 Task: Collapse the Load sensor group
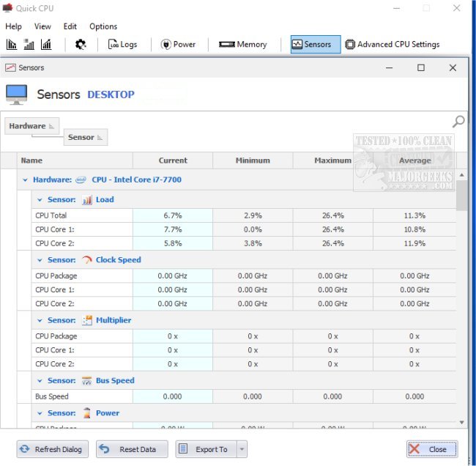(x=40, y=200)
